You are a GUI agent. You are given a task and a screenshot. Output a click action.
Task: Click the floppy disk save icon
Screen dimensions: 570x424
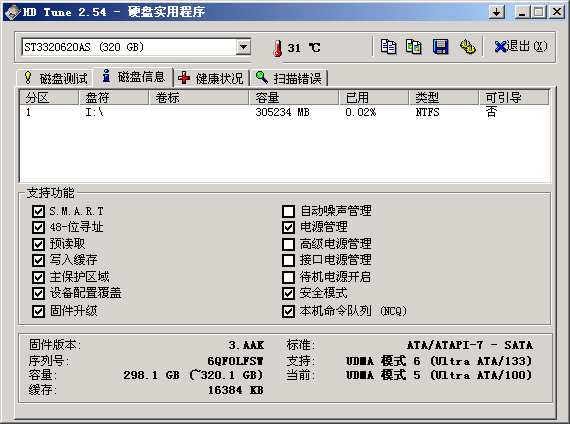tap(440, 47)
